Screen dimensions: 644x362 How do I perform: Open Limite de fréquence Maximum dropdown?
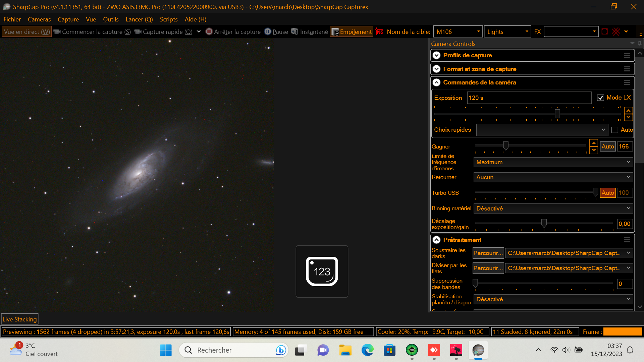[553, 162]
